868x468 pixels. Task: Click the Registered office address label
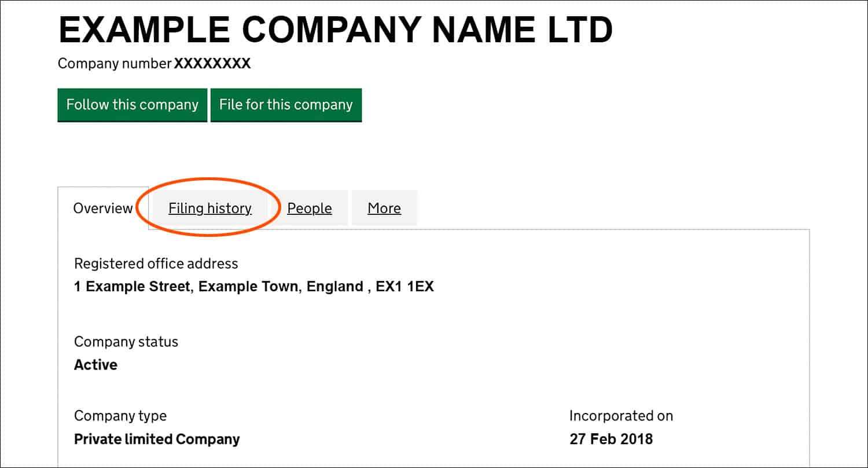pos(156,264)
